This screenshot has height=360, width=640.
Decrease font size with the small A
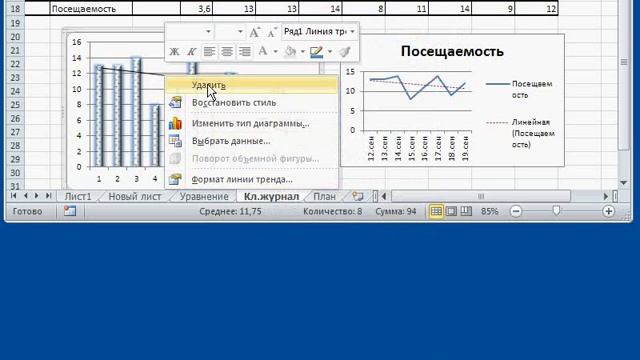271,32
